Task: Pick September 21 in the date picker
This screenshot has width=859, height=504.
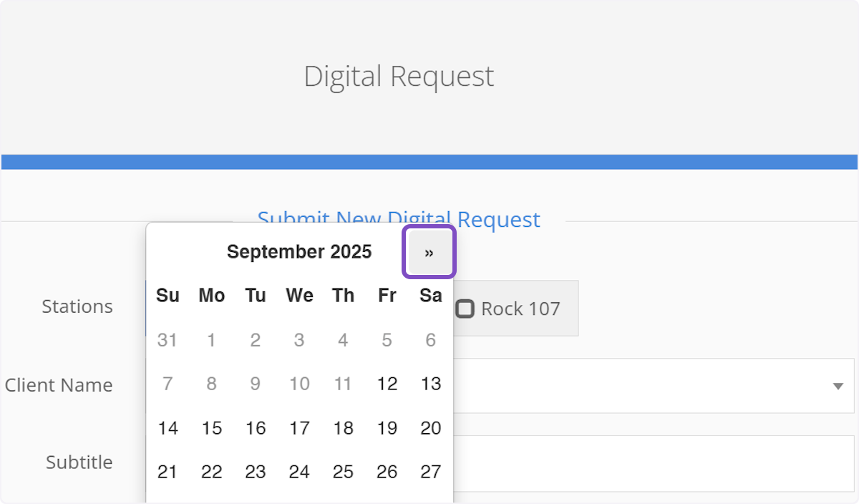Action: 168,472
